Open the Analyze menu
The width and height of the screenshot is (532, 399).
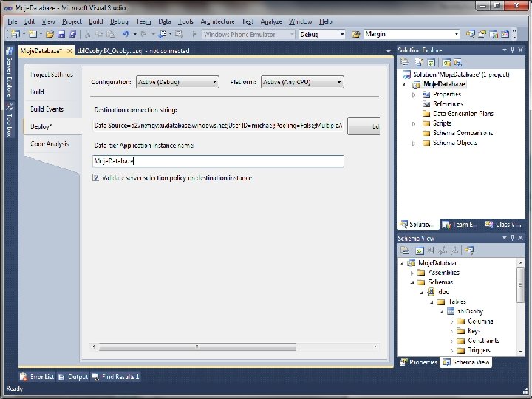click(x=271, y=21)
